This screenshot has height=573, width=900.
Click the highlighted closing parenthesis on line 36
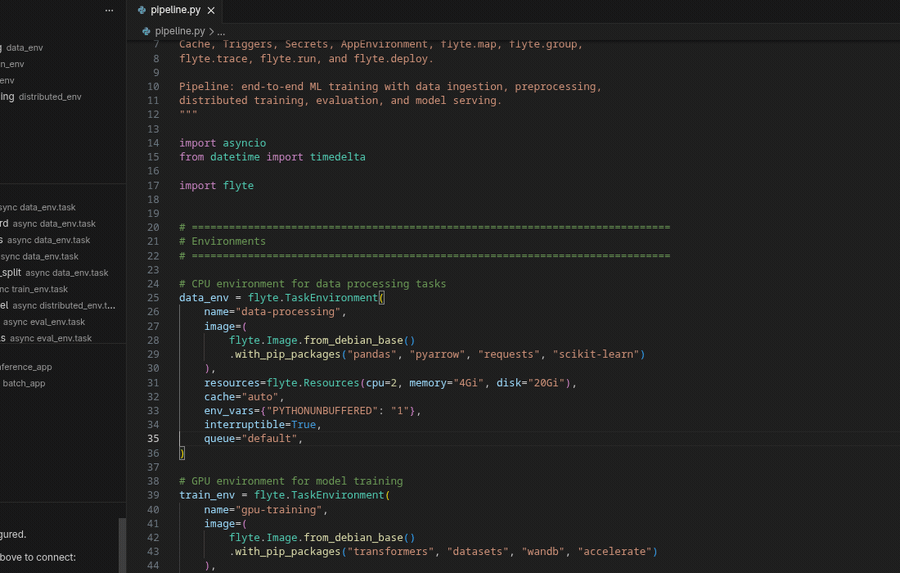coord(182,453)
